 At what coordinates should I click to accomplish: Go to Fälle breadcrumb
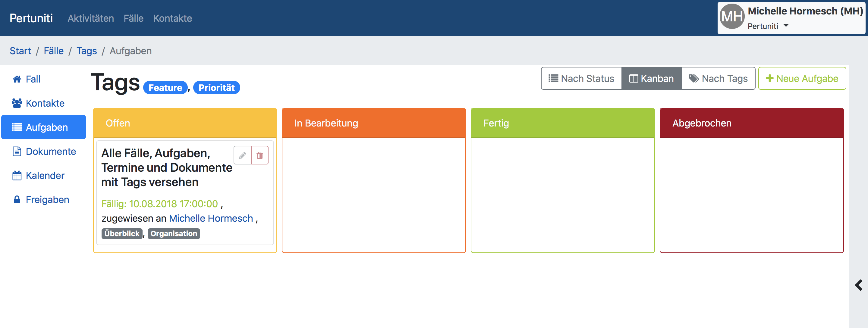click(x=54, y=51)
